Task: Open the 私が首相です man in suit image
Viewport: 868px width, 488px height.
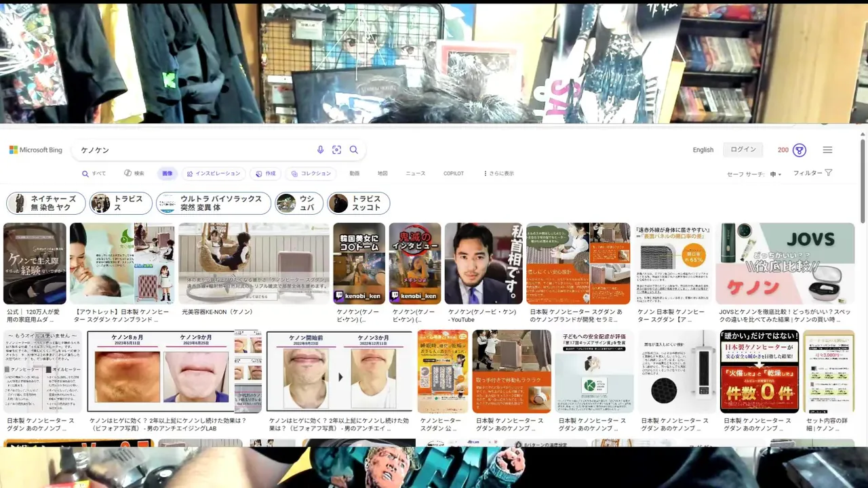Action: click(x=484, y=264)
